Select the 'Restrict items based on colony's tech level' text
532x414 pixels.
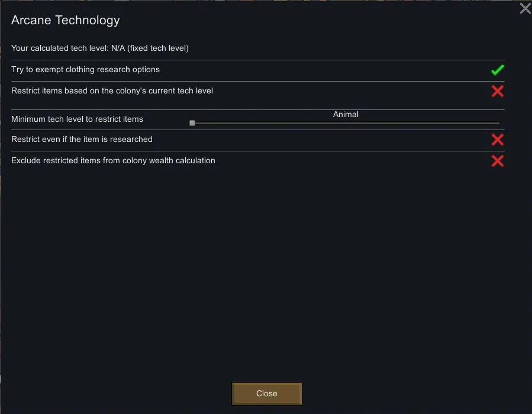(112, 90)
